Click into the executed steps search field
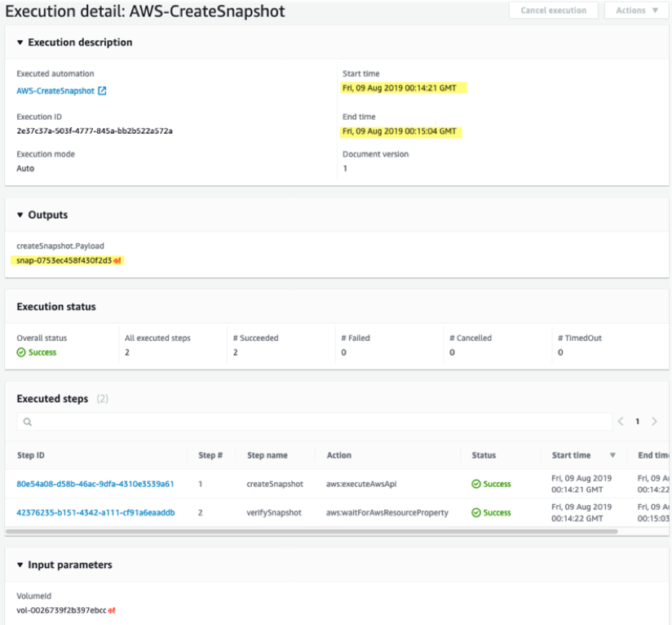Viewport: 672px width, 625px height. point(314,422)
